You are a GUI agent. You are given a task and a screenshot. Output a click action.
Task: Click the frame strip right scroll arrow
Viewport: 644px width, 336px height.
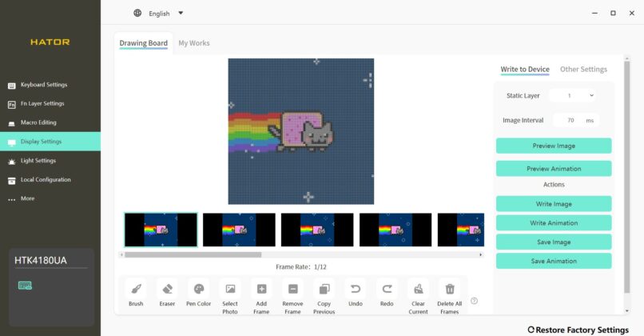coord(480,255)
